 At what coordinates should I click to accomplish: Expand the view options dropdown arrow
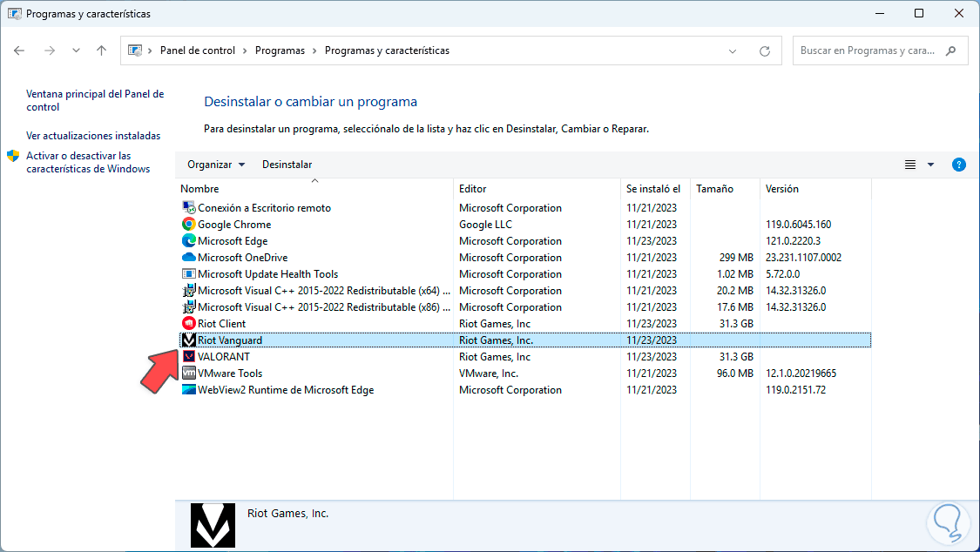point(930,165)
